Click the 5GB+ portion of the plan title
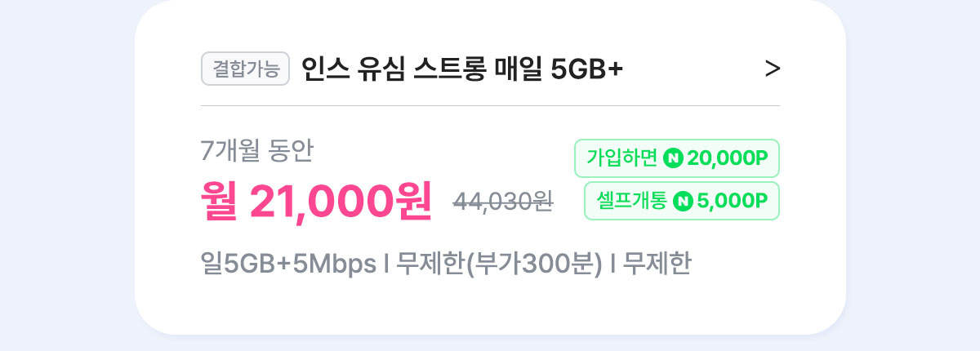This screenshot has width=980, height=351. [588, 70]
